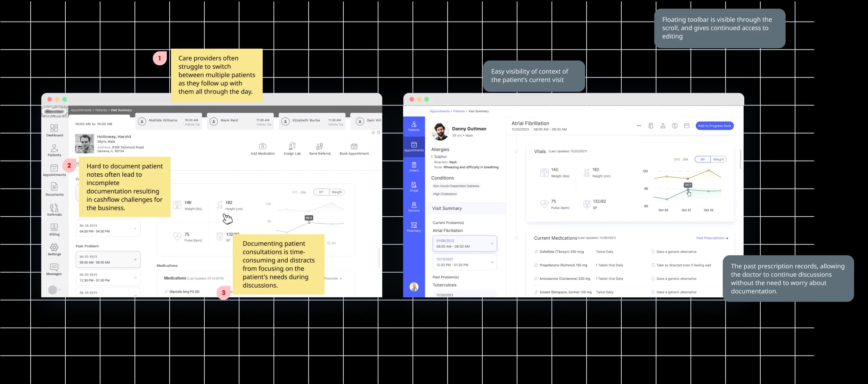Switch vitals chart to Weight
Viewport: 868px width, 384px height.
pos(718,159)
